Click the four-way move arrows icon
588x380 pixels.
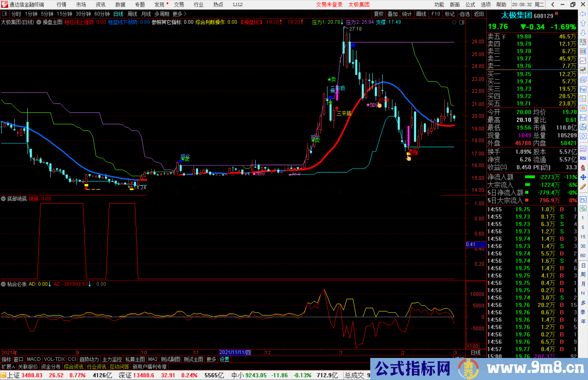(x=583, y=177)
